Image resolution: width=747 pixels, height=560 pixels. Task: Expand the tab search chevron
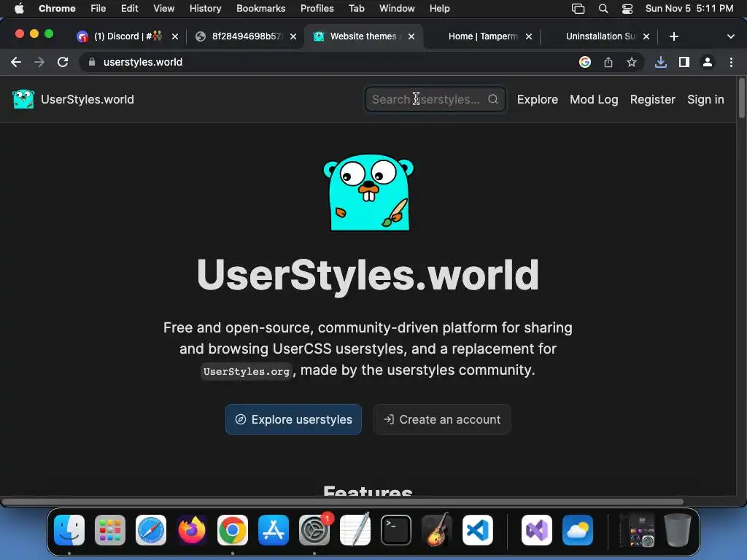[x=731, y=36]
